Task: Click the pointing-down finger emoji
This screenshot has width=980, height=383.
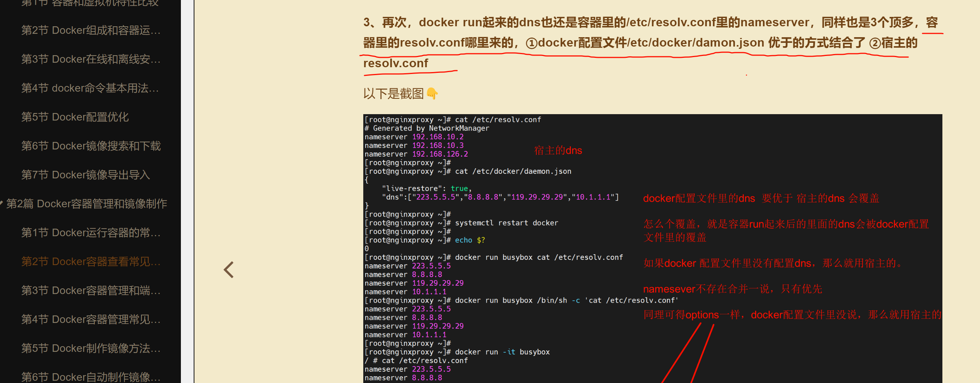Action: point(432,93)
